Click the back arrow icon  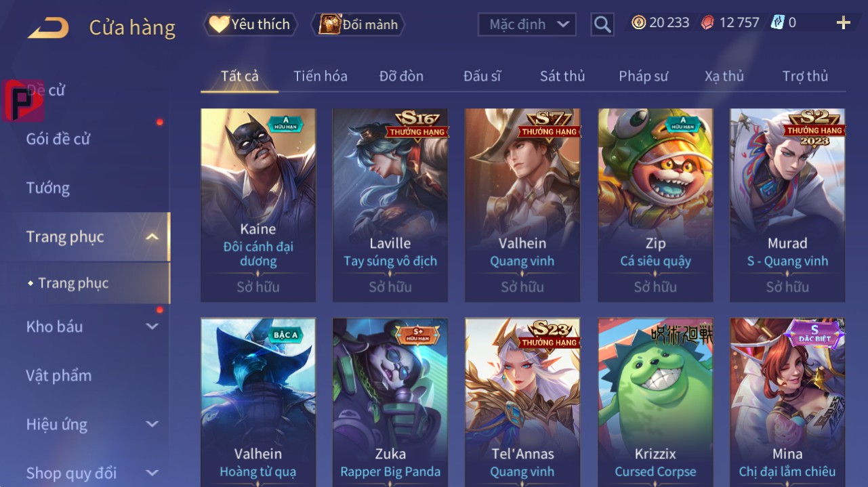coord(47,28)
